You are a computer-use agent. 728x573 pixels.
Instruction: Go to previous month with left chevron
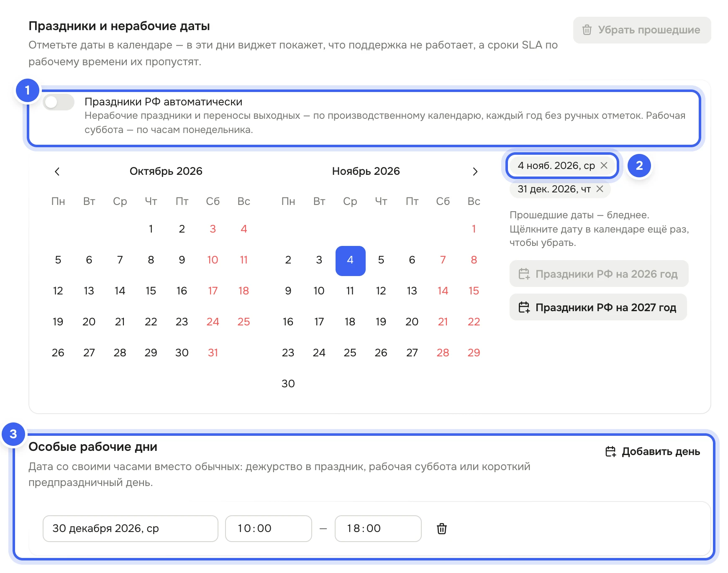[x=57, y=171]
